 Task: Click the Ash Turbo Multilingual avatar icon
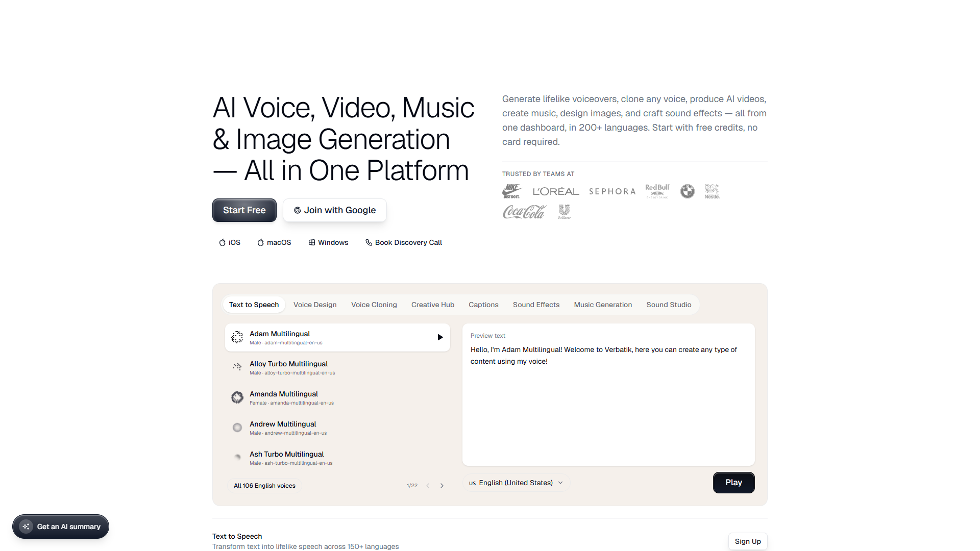(237, 458)
